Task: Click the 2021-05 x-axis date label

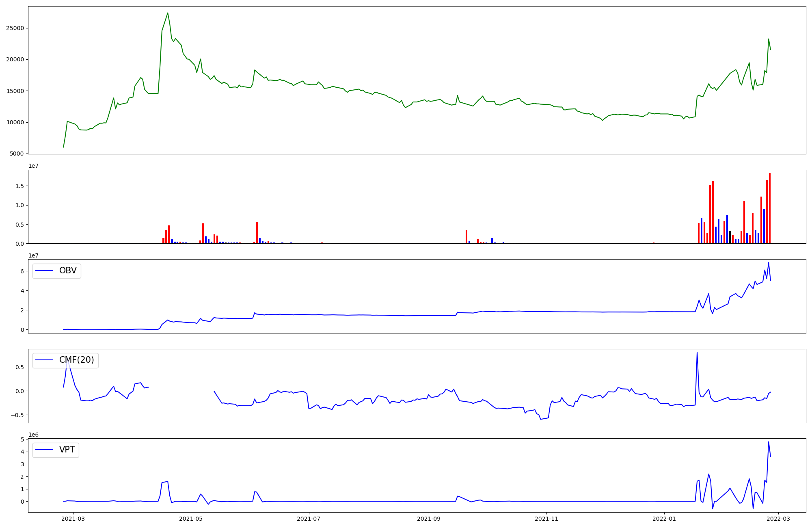Action: point(191,518)
